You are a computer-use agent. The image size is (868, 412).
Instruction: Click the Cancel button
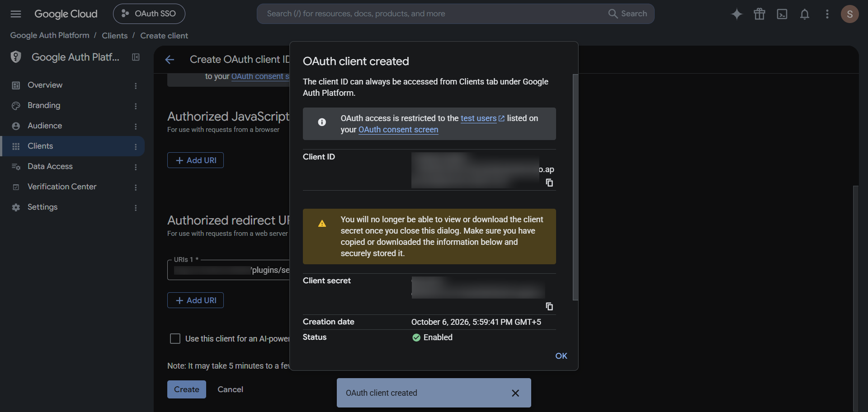click(x=231, y=389)
